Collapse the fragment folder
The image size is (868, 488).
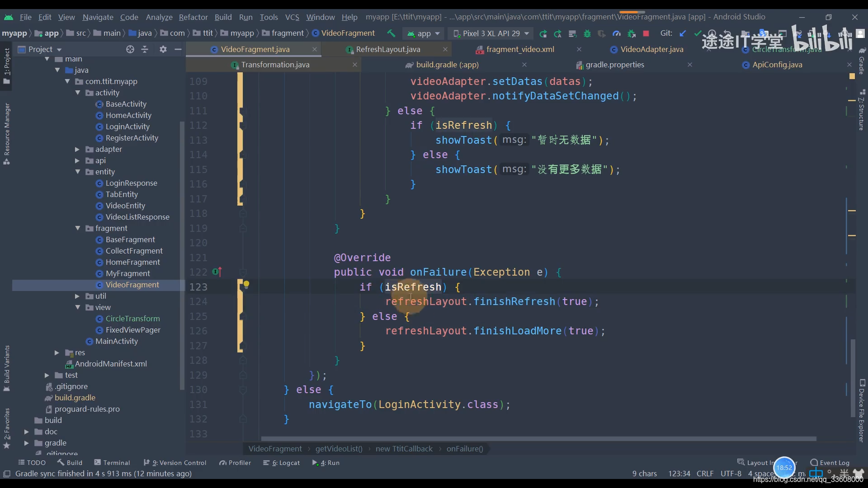tap(78, 228)
